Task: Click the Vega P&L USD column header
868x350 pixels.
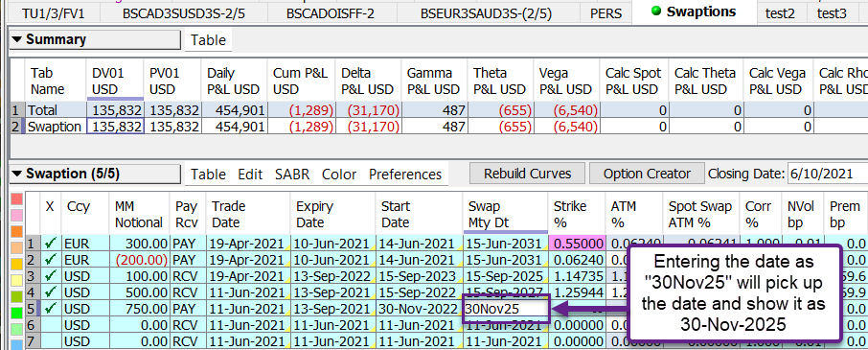Action: point(567,81)
